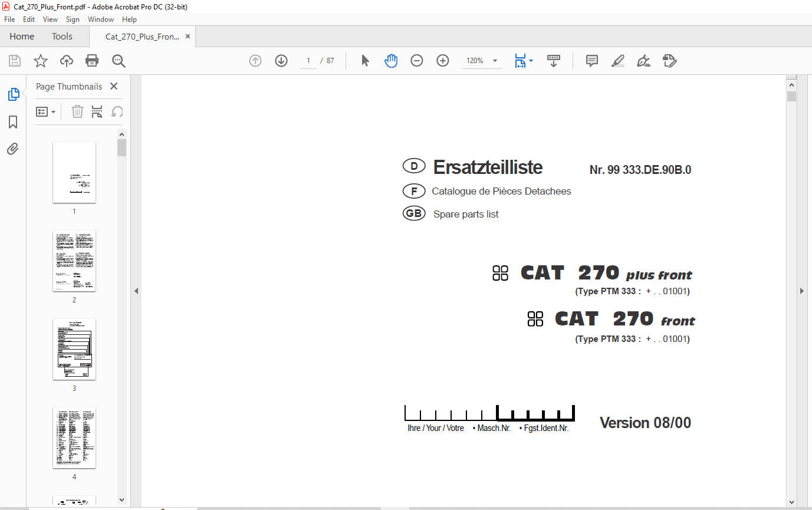Print the document
The image size is (812, 510).
tap(92, 61)
